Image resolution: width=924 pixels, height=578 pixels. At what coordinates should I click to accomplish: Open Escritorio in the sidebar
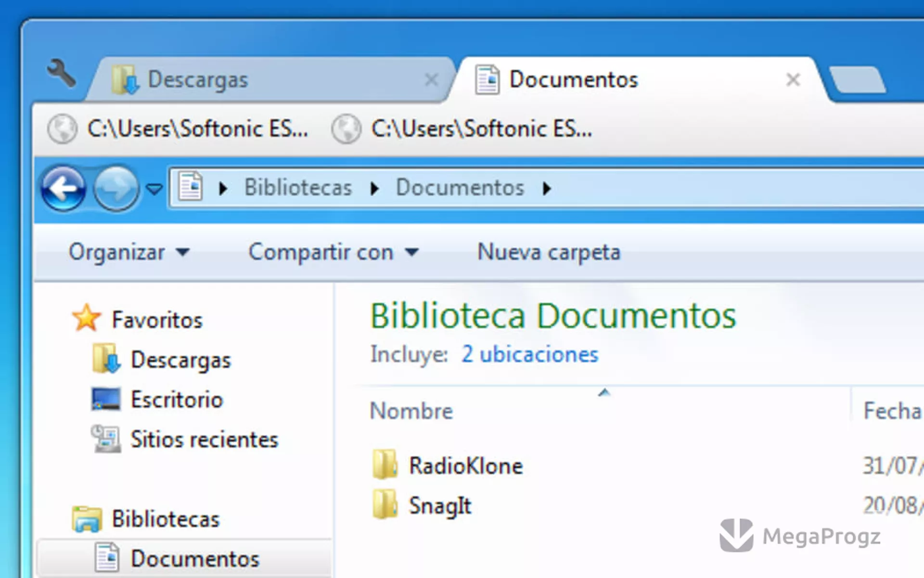point(177,400)
